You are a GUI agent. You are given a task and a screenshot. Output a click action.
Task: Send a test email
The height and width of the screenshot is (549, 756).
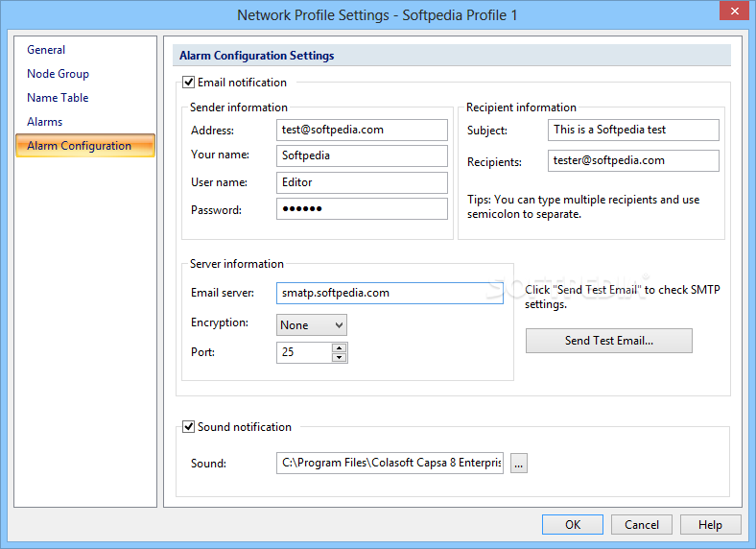coord(609,341)
